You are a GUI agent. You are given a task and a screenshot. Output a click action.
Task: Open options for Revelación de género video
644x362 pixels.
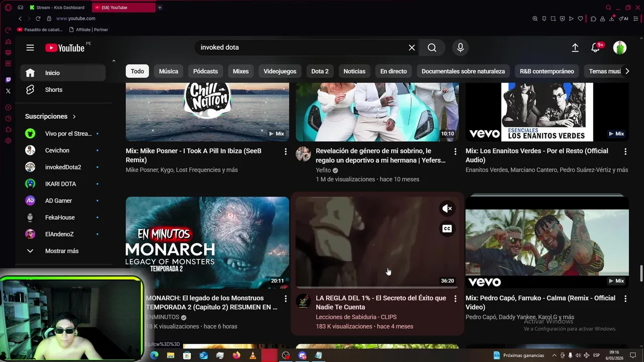click(x=455, y=151)
